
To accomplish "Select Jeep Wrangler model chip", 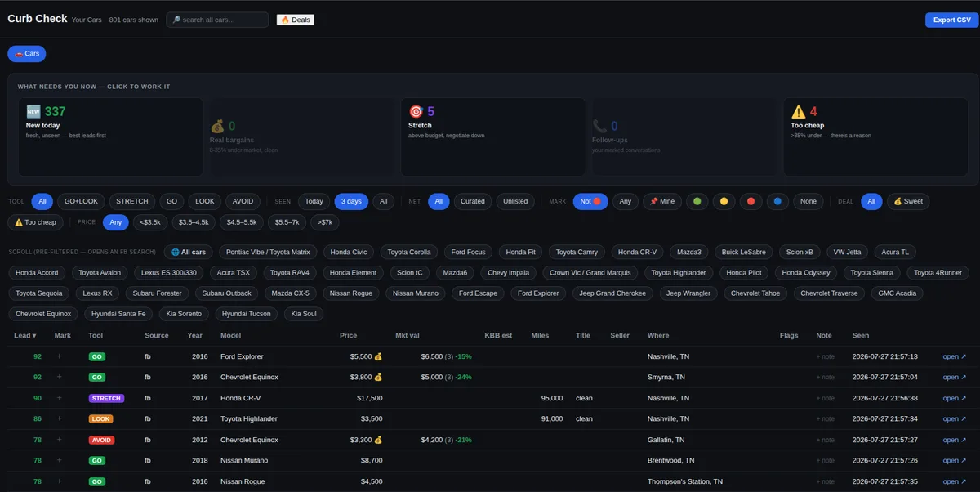I will pos(688,293).
